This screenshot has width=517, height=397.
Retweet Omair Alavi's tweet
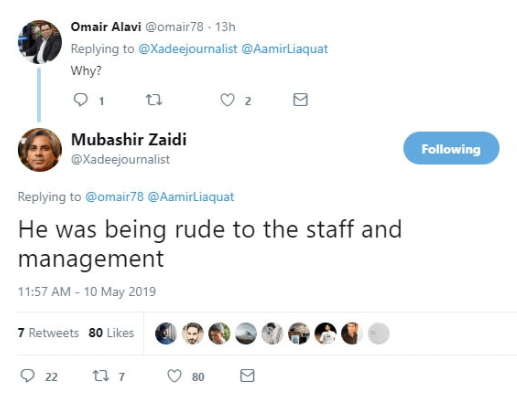point(154,100)
